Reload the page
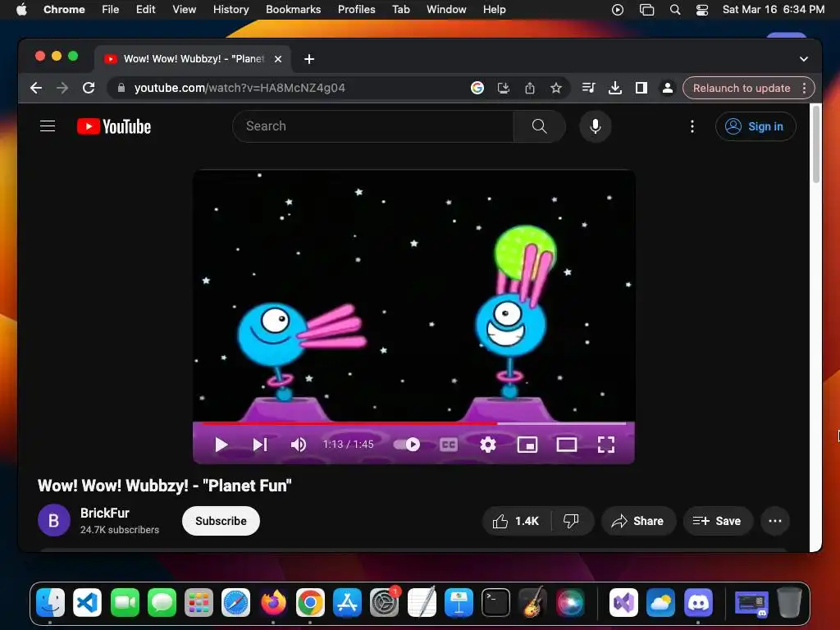Screen dimensions: 840x630 (89, 88)
